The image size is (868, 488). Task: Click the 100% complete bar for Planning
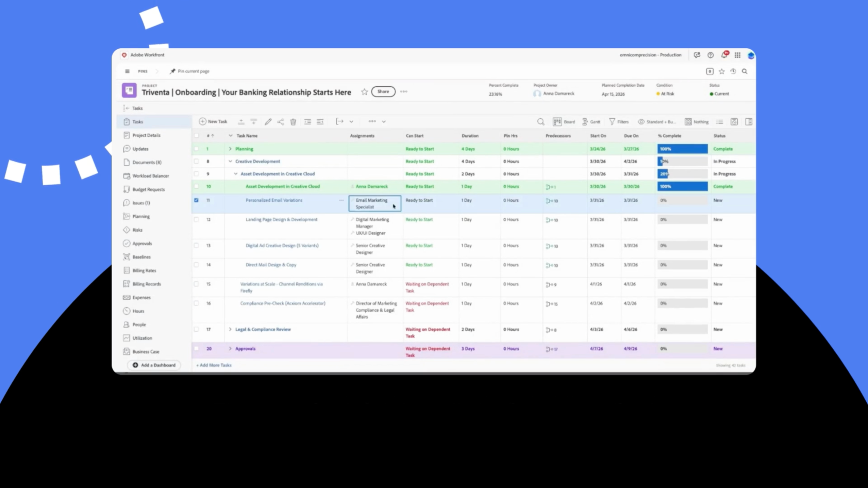(x=682, y=149)
